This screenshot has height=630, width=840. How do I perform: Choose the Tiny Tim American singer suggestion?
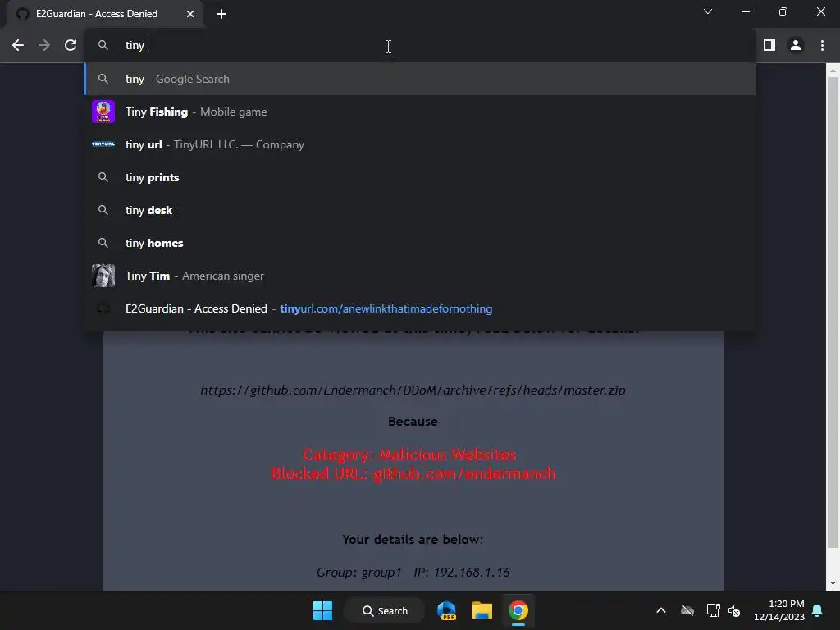420,276
